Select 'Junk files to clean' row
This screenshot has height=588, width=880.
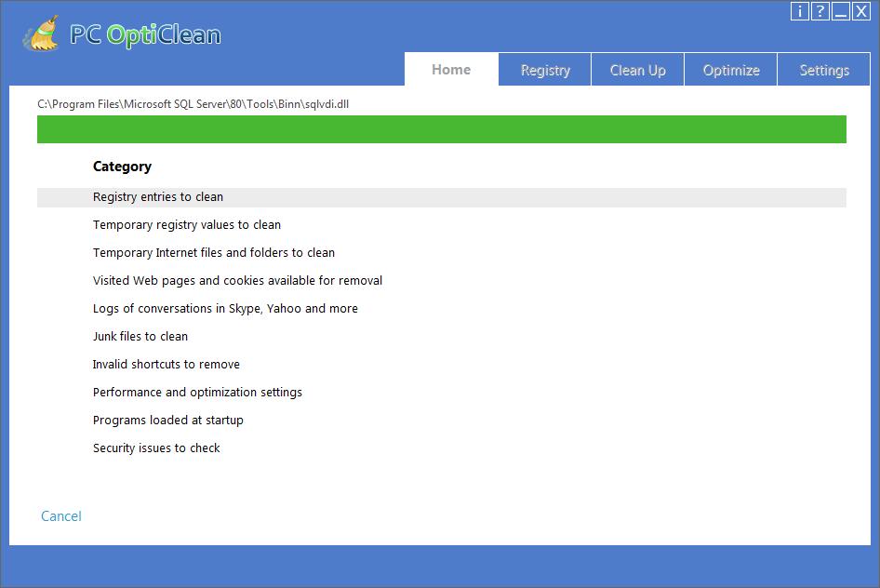[x=442, y=337]
